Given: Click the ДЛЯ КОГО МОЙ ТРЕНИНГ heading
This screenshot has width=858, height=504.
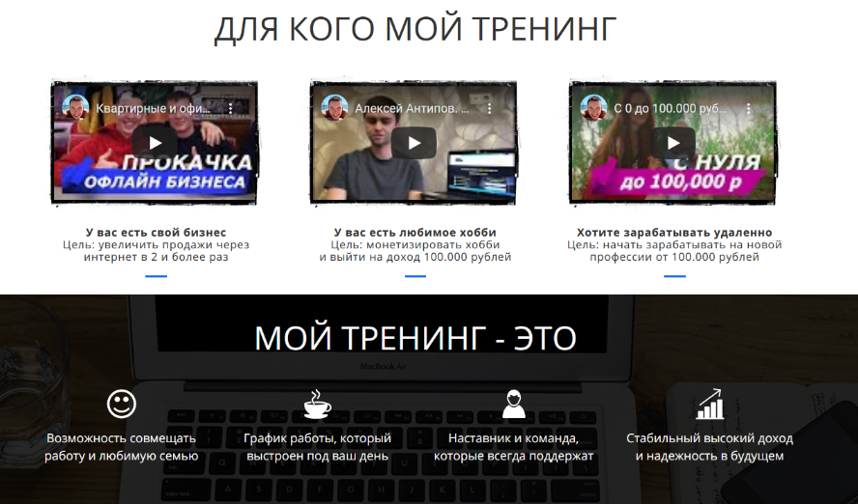Looking at the screenshot, I should tap(415, 29).
